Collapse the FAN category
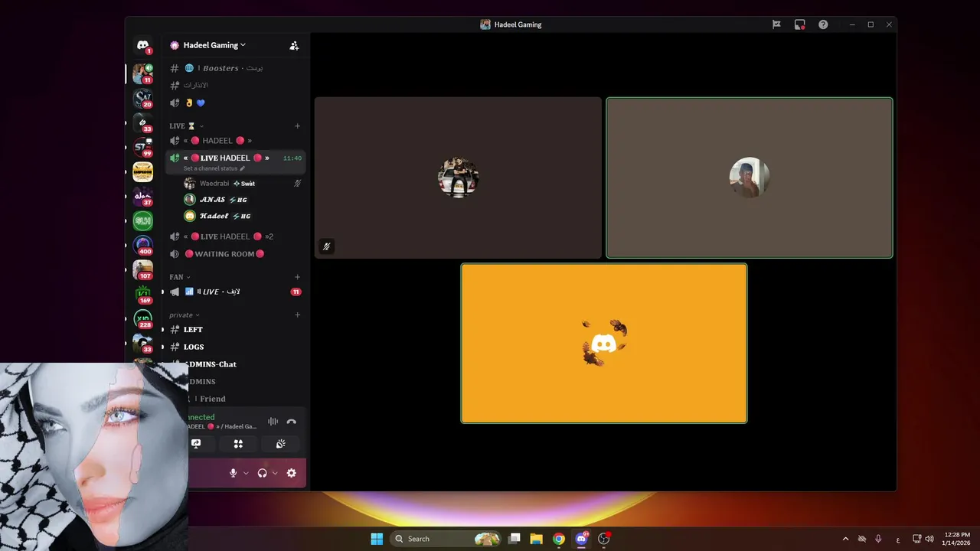The height and width of the screenshot is (551, 980). pyautogui.click(x=180, y=277)
